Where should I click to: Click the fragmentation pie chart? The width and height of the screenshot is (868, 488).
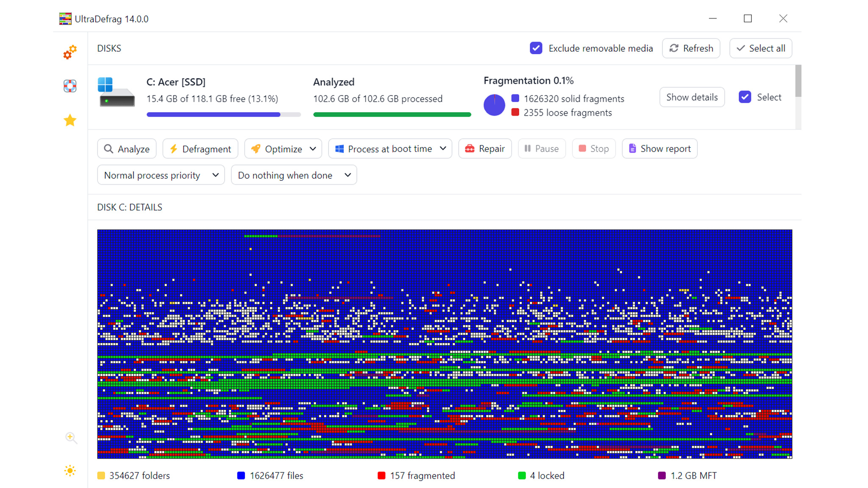494,105
